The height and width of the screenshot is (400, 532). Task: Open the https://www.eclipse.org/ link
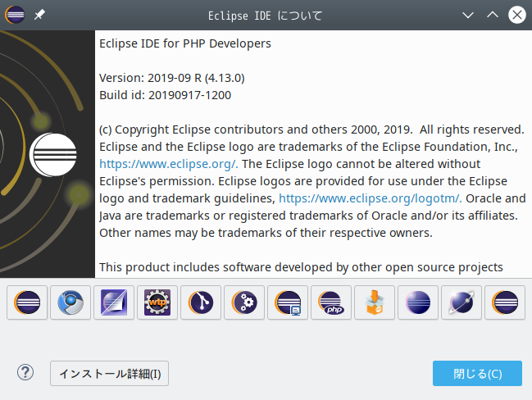(x=169, y=164)
